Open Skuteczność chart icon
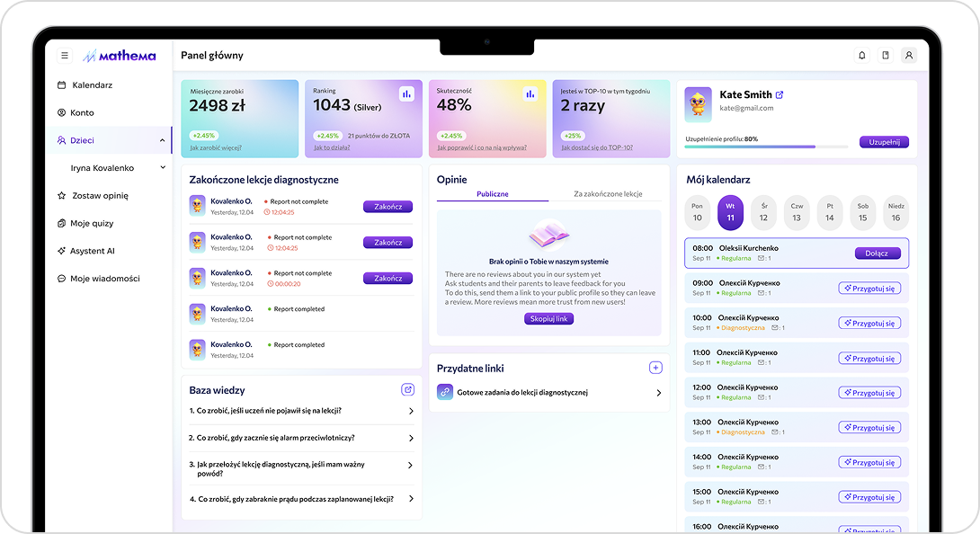 pyautogui.click(x=530, y=94)
